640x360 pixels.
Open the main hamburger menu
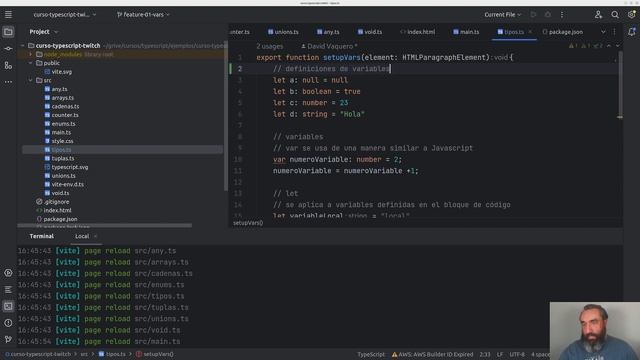pyautogui.click(x=8, y=15)
